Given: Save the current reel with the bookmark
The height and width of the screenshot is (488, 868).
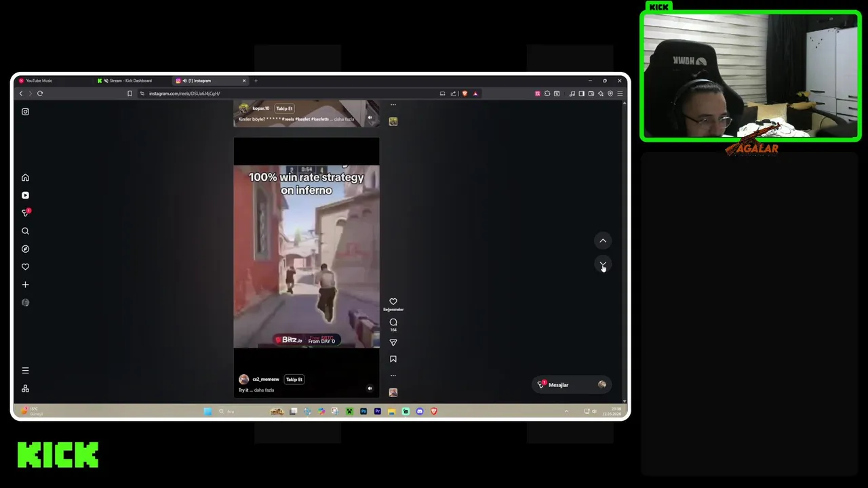Looking at the screenshot, I should (393, 359).
